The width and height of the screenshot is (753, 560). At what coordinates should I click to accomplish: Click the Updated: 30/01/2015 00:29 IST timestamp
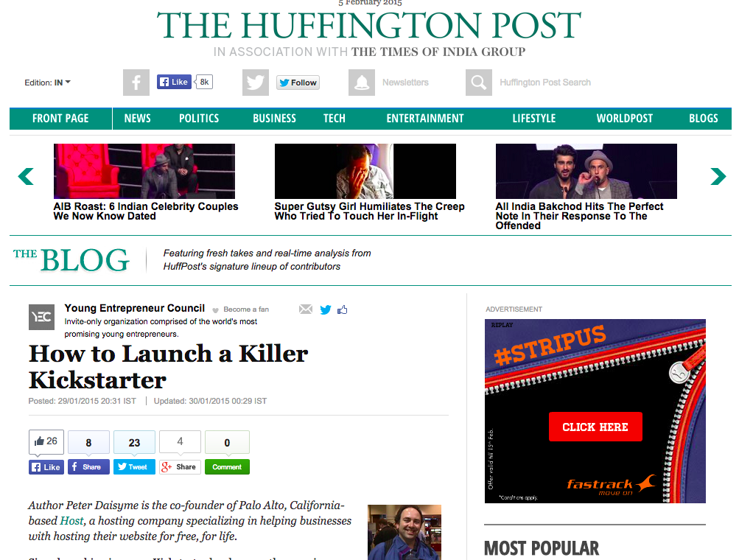coord(210,401)
